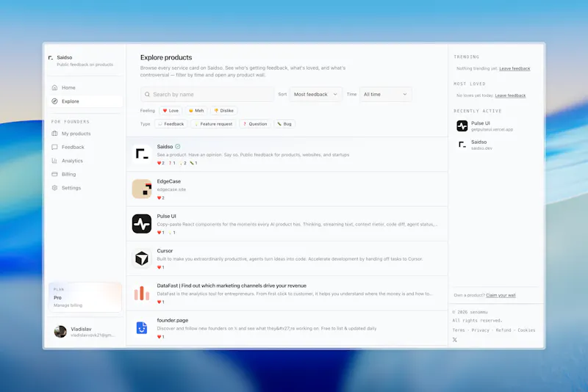The image size is (588, 392).
Task: Open the Cookies footer link
Action: click(x=526, y=330)
